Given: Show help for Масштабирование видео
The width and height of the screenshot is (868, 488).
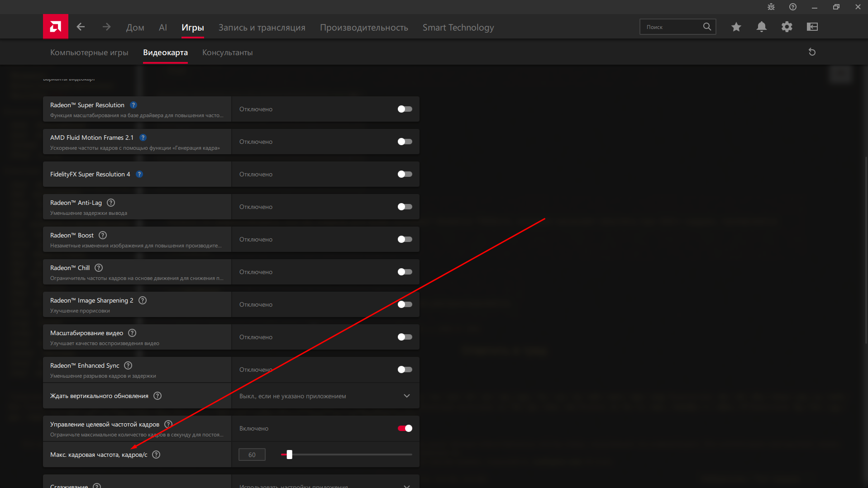Looking at the screenshot, I should click(x=132, y=333).
